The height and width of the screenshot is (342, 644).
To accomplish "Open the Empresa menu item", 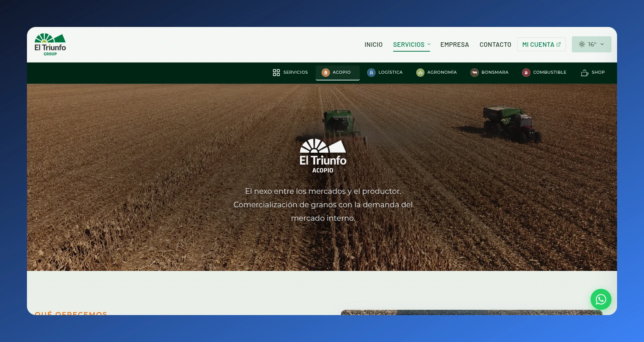I will (x=454, y=45).
